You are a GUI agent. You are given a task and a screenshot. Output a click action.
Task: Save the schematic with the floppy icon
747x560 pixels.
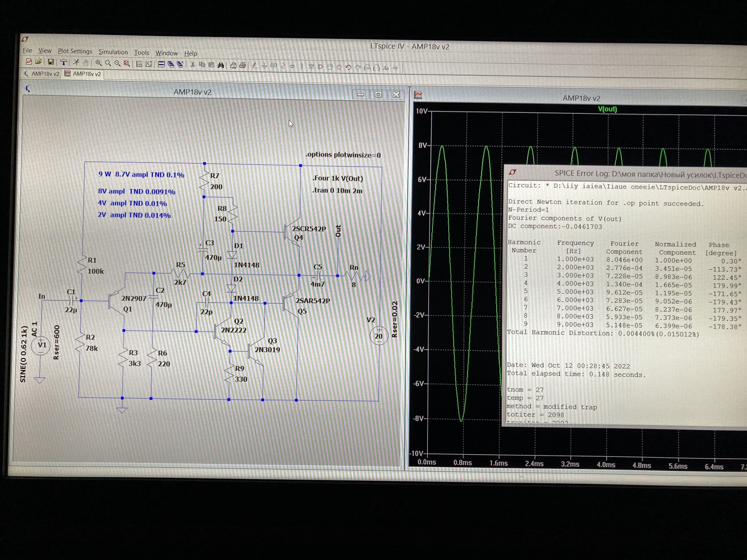click(51, 62)
